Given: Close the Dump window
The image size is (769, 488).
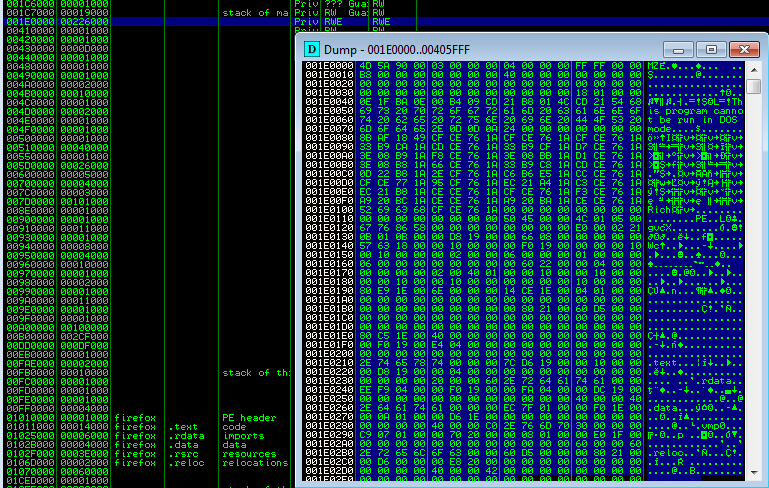Looking at the screenshot, I should coord(744,50).
